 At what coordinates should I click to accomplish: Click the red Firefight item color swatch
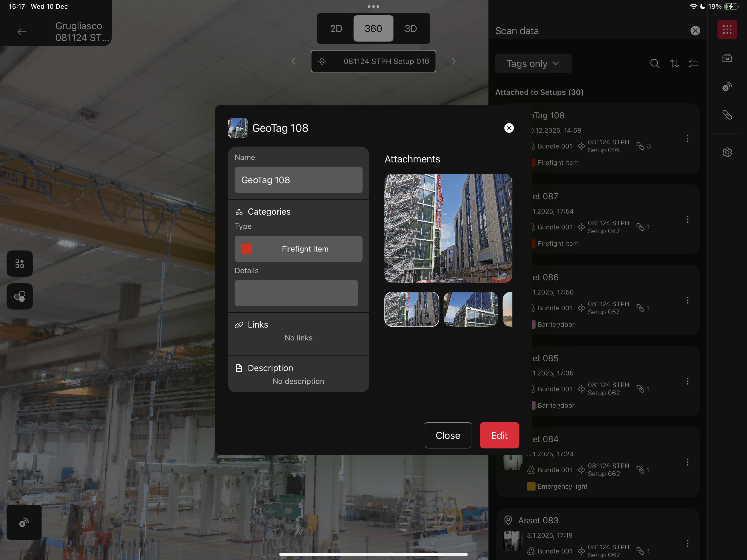tap(247, 249)
